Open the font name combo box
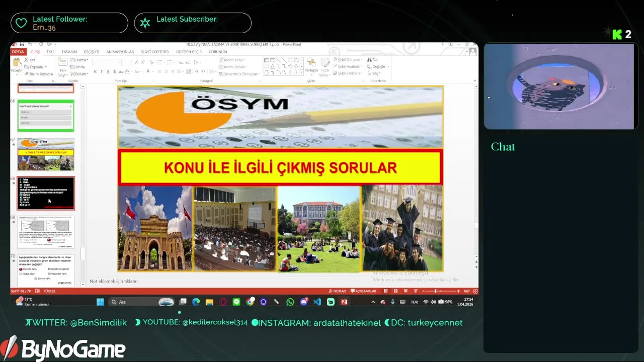This screenshot has height=362, width=644. tap(107, 62)
